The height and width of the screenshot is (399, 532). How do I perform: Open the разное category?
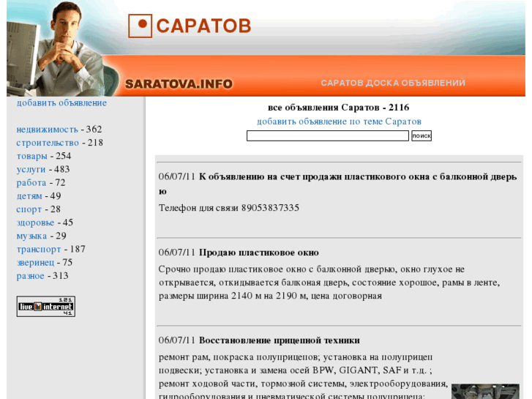[30, 276]
